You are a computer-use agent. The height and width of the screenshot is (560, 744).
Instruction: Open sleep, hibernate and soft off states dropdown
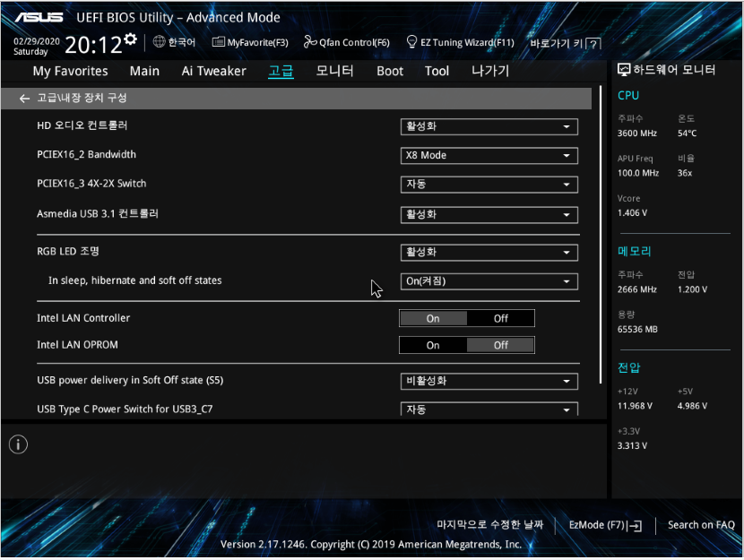click(489, 281)
